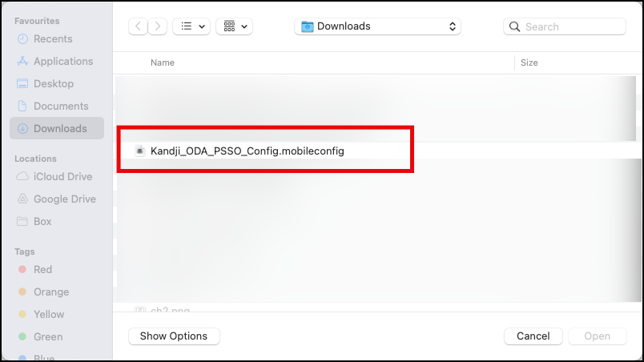Image resolution: width=644 pixels, height=362 pixels.
Task: Select Recents in the sidebar
Action: click(53, 38)
